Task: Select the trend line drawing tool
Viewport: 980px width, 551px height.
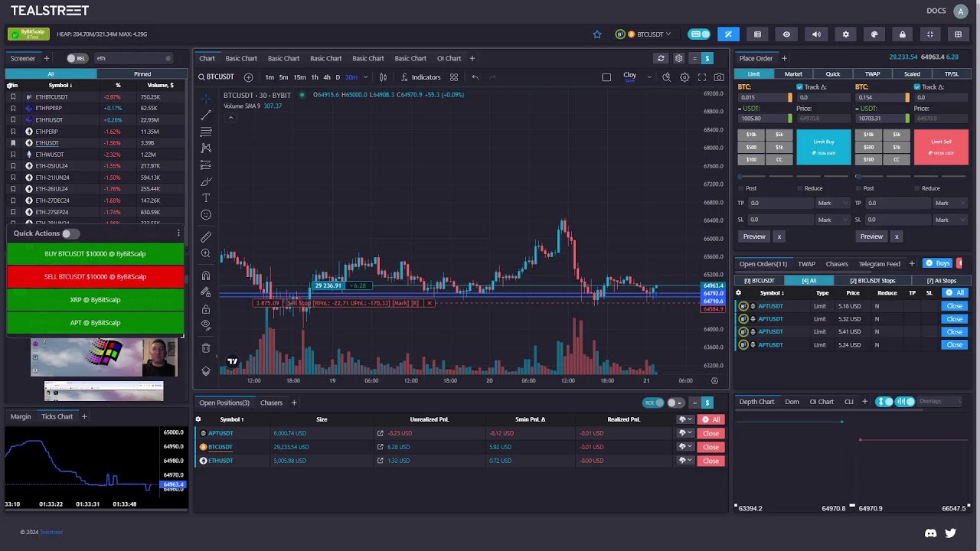Action: 206,115
